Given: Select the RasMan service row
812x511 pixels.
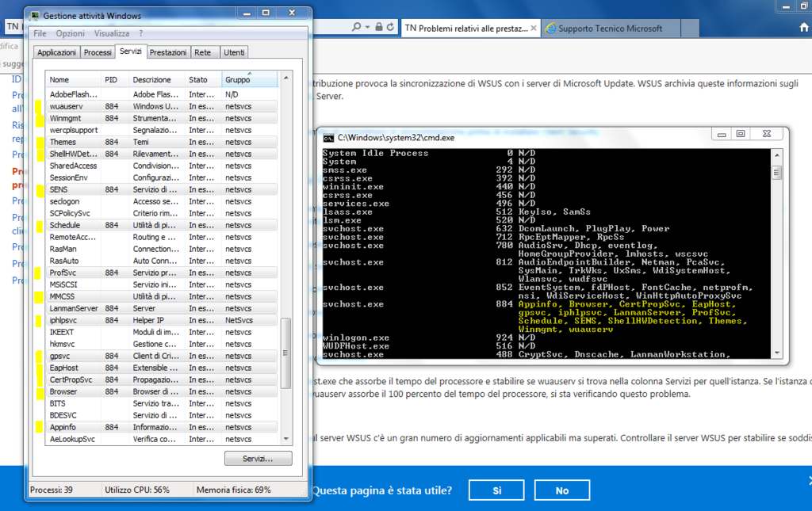Looking at the screenshot, I should pos(161,250).
